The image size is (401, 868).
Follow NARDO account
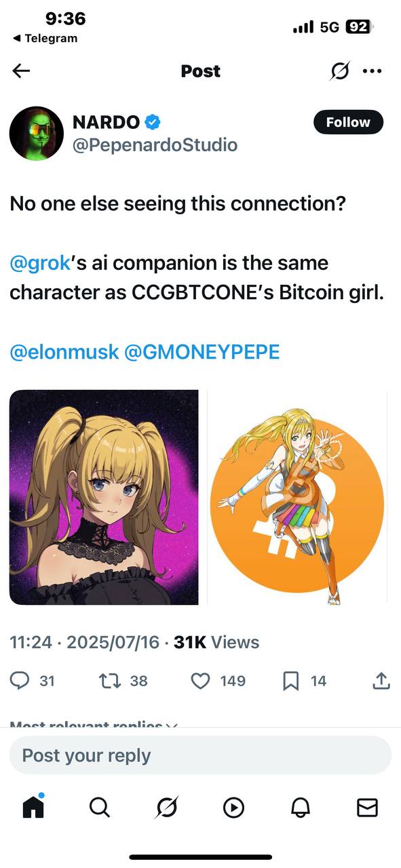pos(348,122)
